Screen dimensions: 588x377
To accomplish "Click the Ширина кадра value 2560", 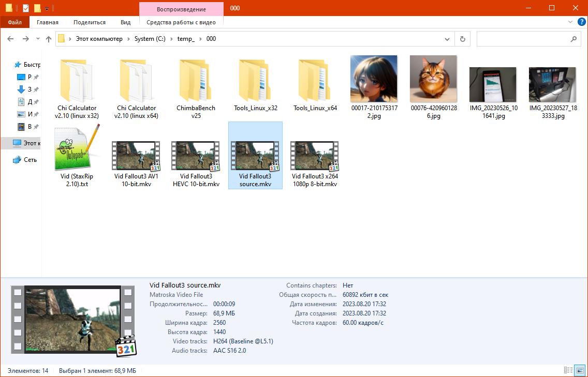I will [x=219, y=322].
